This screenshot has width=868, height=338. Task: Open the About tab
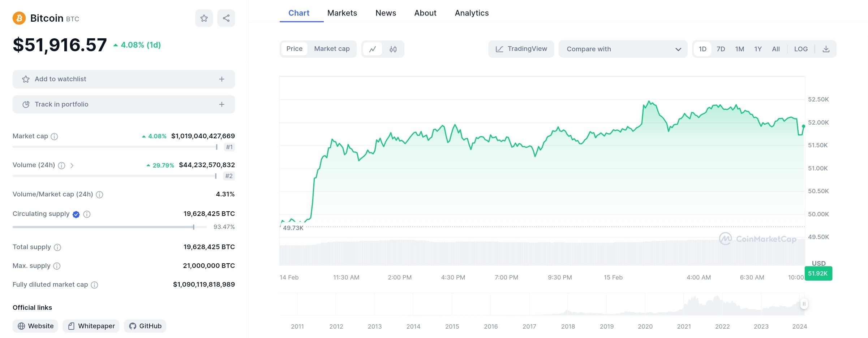click(x=425, y=13)
